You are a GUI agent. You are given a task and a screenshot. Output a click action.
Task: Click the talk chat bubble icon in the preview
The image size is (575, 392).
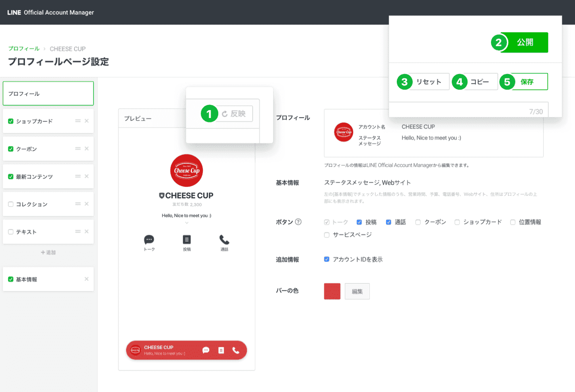pyautogui.click(x=149, y=240)
